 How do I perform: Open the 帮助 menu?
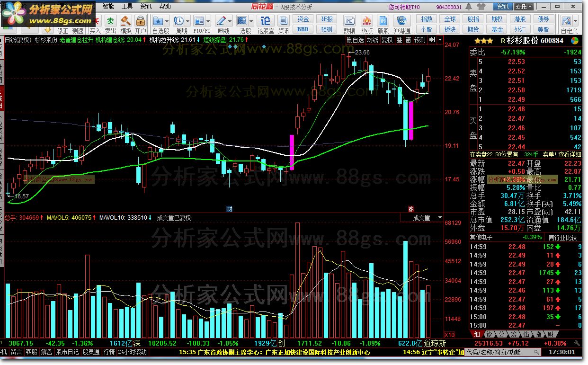[165, 6]
